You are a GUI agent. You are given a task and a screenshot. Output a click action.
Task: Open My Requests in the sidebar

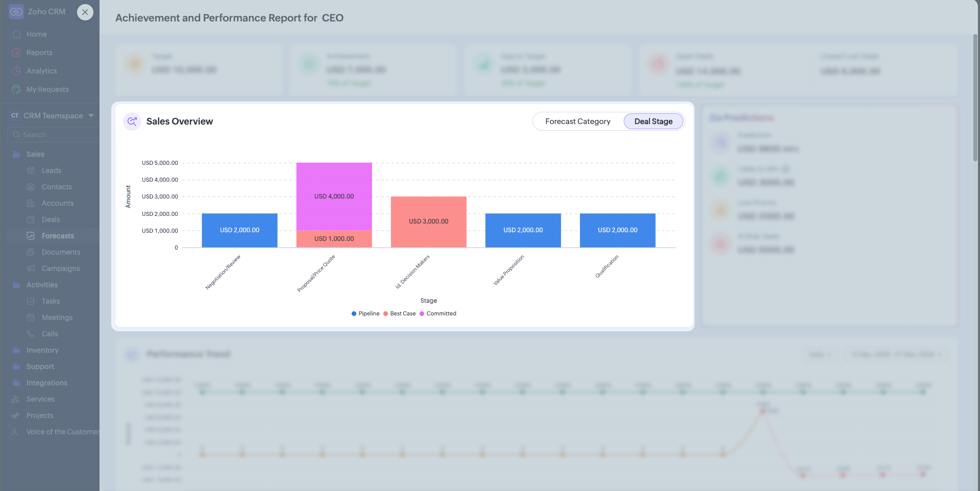[47, 89]
